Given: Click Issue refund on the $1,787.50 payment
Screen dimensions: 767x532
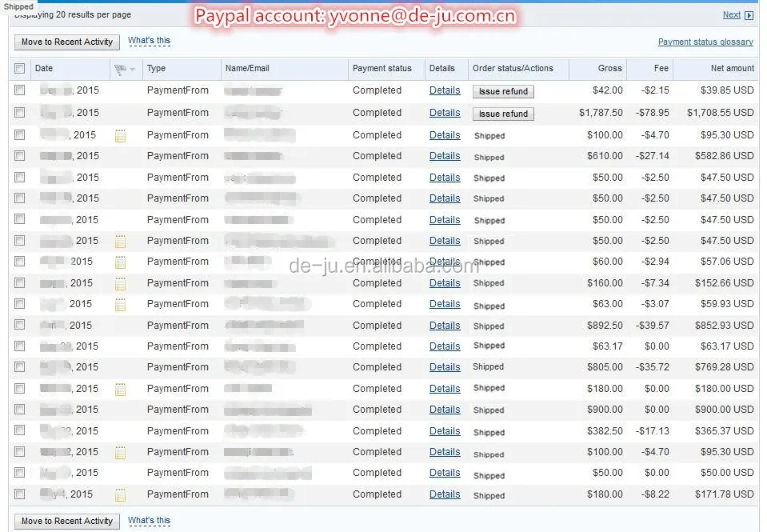Looking at the screenshot, I should (503, 114).
